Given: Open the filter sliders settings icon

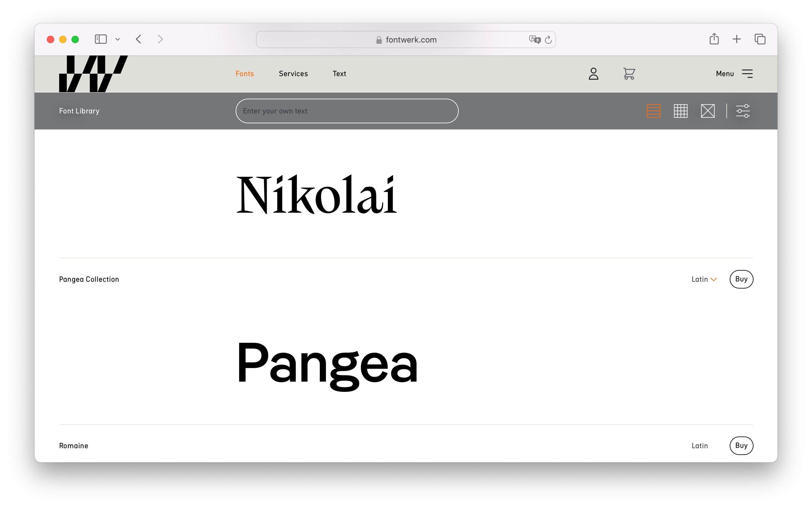Looking at the screenshot, I should pyautogui.click(x=742, y=111).
